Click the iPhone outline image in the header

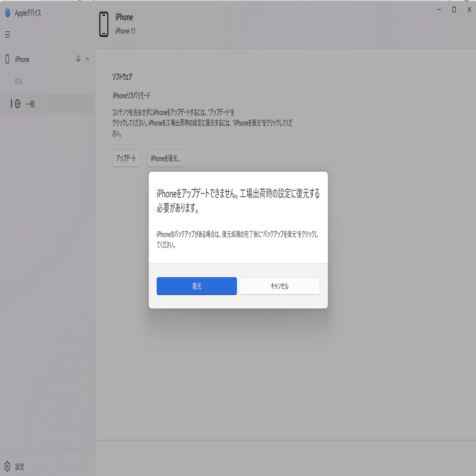(x=103, y=23)
